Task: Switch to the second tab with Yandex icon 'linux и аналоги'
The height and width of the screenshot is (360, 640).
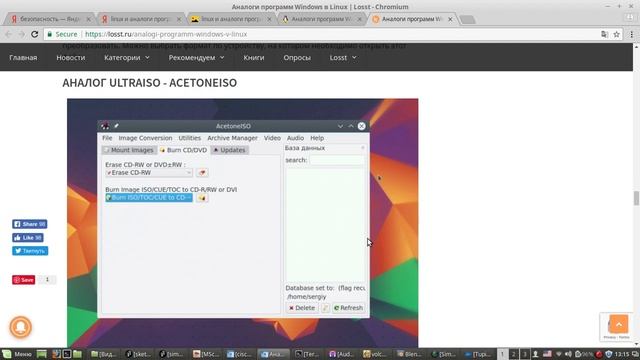Action: click(141, 19)
